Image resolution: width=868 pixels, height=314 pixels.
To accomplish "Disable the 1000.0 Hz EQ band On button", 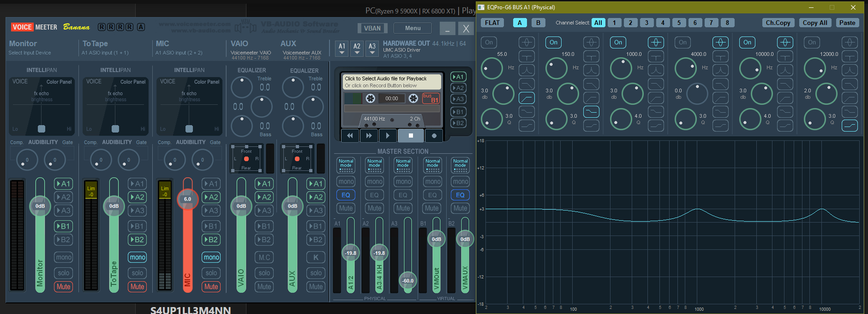I will tap(618, 42).
